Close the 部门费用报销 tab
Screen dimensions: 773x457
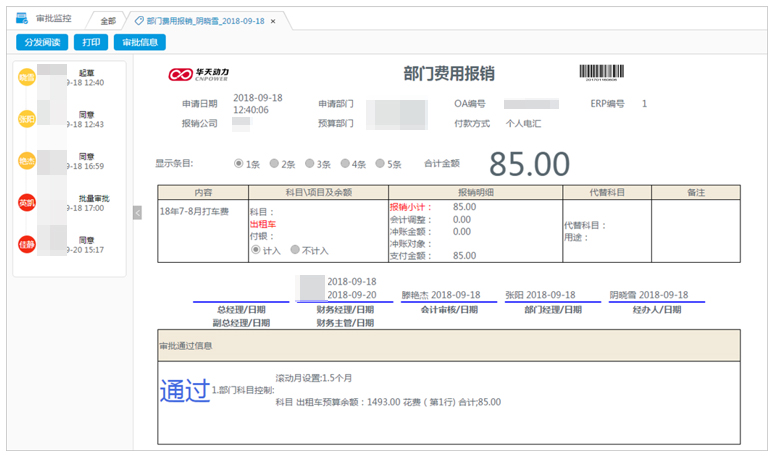click(x=273, y=21)
